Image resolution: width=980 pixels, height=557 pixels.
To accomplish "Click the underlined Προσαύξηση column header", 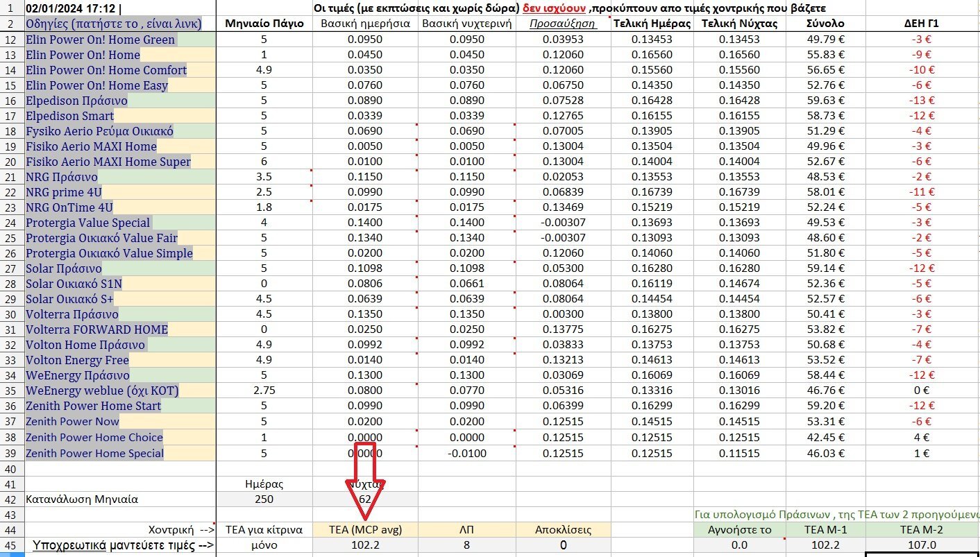I will click(562, 24).
